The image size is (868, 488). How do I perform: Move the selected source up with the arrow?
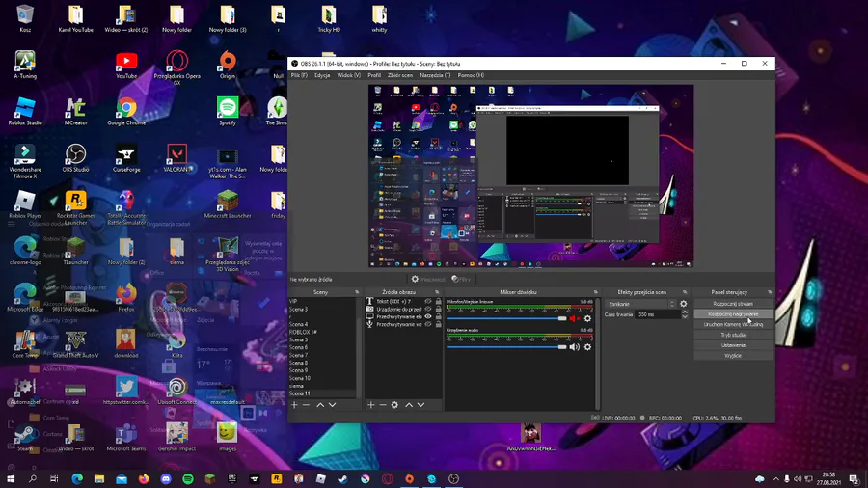coord(409,405)
